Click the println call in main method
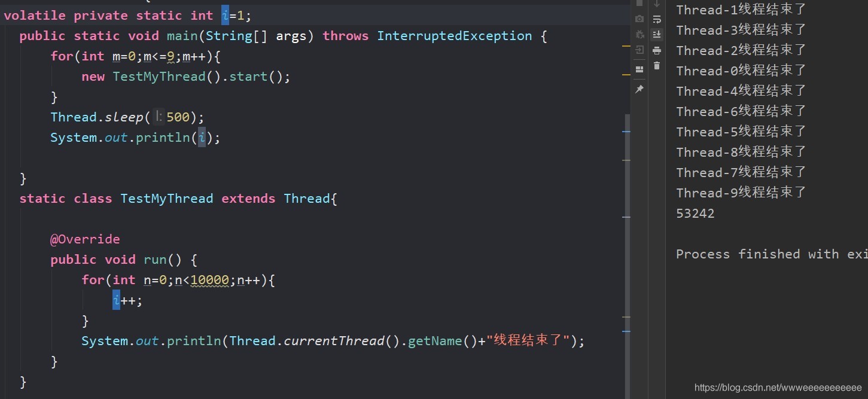This screenshot has height=399, width=868. click(163, 138)
